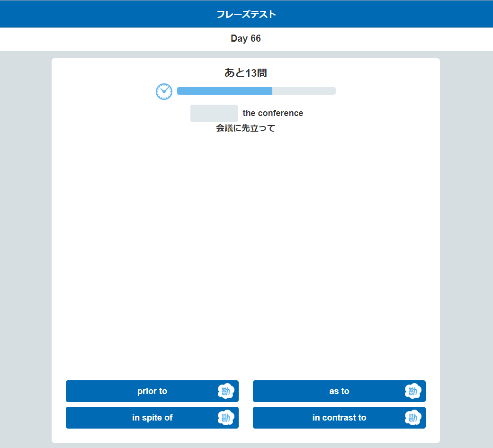This screenshot has width=493, height=448.
Task: Click the blue header bar left of title
Action: (x=95, y=14)
